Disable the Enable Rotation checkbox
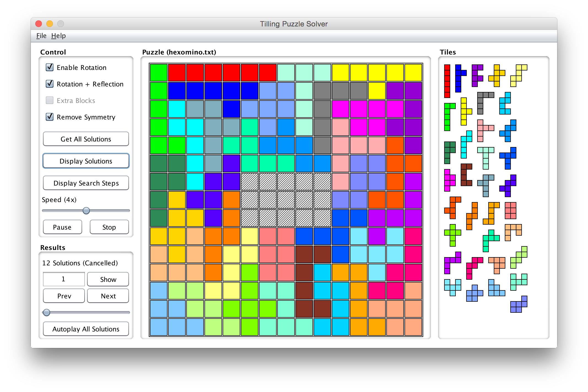 (x=50, y=67)
